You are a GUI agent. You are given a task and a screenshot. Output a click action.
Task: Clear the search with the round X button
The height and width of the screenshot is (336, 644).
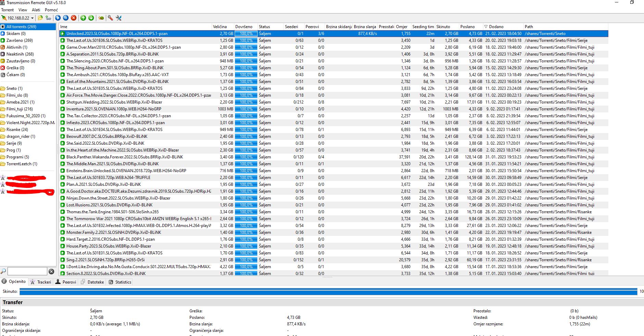tap(51, 272)
